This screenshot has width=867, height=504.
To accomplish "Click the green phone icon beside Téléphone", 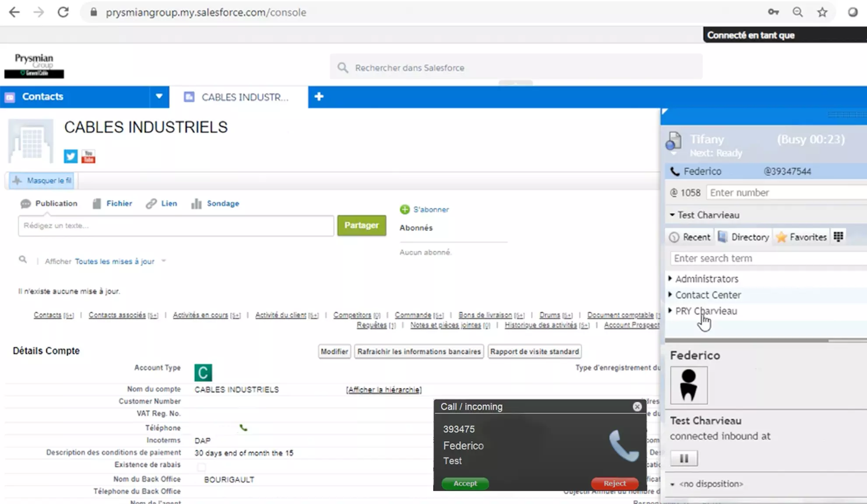I will click(243, 428).
